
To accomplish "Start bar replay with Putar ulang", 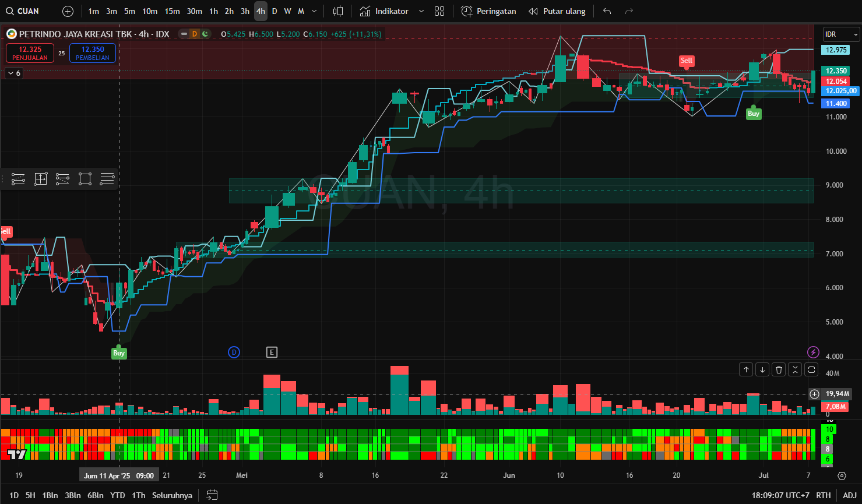I will pos(557,11).
